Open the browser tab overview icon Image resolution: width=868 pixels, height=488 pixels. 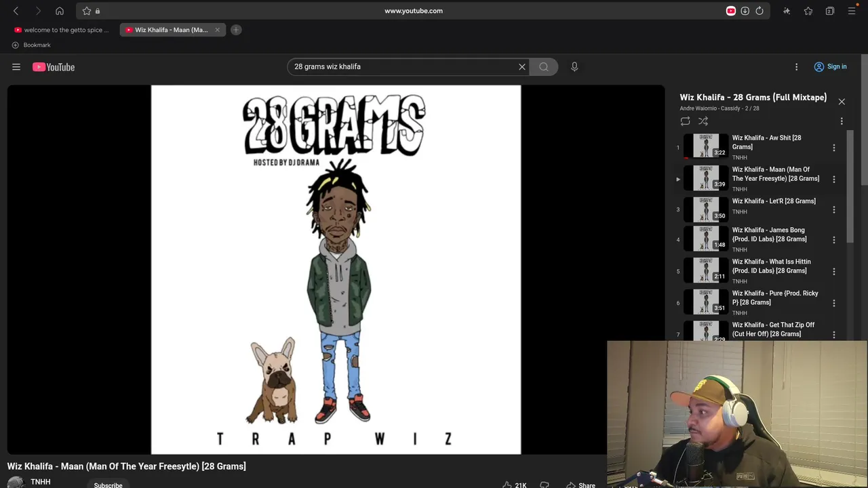coord(830,11)
